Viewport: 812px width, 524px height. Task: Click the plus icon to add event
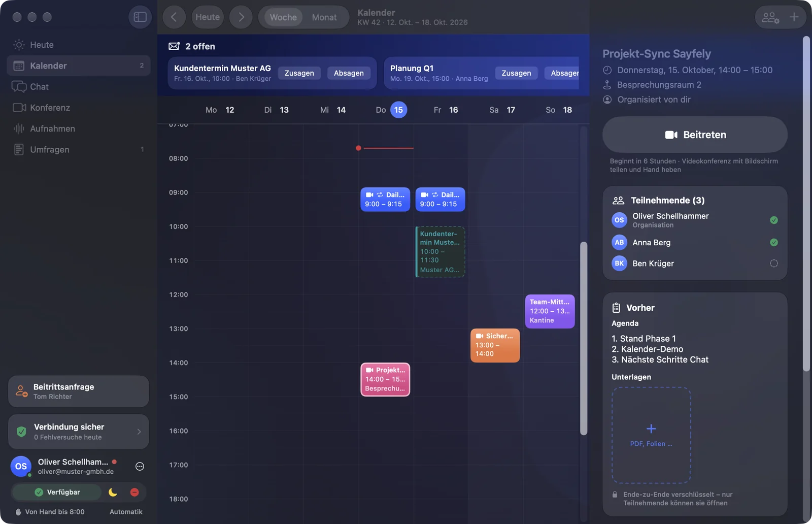[x=794, y=17]
